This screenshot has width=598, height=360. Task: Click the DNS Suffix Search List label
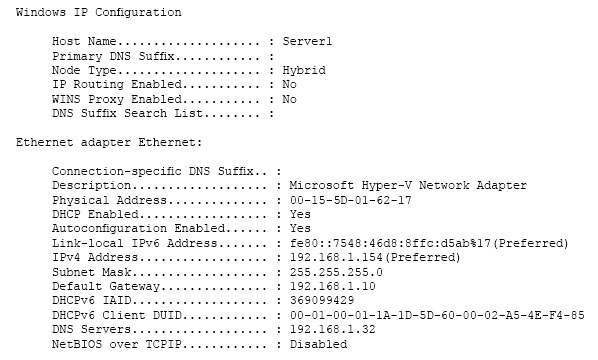tap(127, 113)
